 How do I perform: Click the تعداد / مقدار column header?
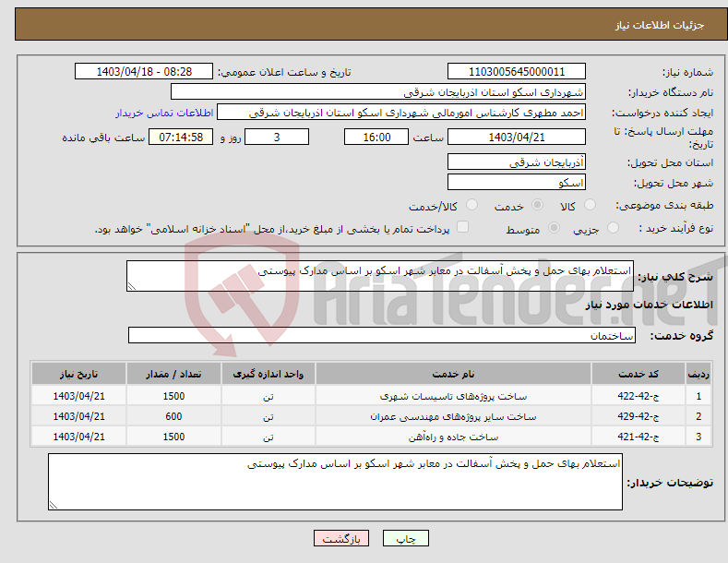[x=173, y=374]
